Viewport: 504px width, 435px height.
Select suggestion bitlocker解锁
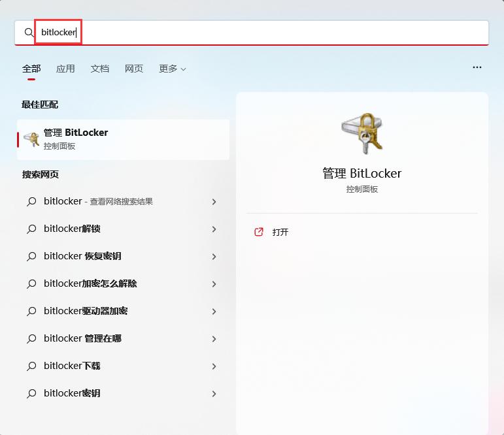pyautogui.click(x=123, y=229)
